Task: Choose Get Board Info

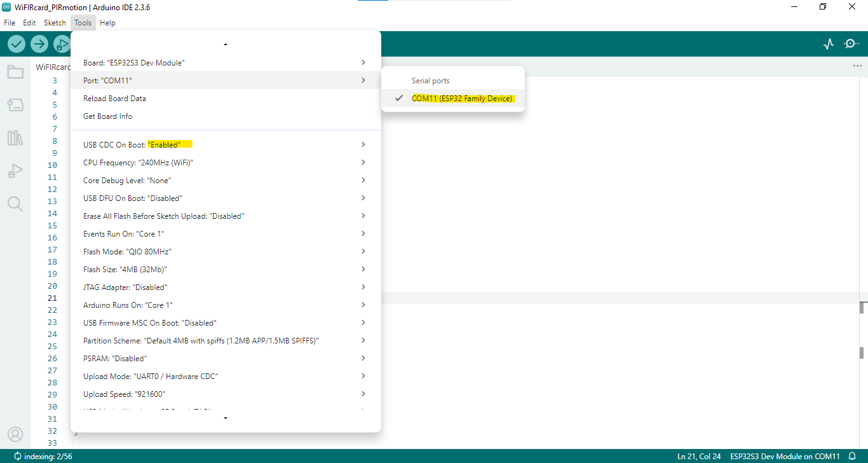Action: coord(226,116)
